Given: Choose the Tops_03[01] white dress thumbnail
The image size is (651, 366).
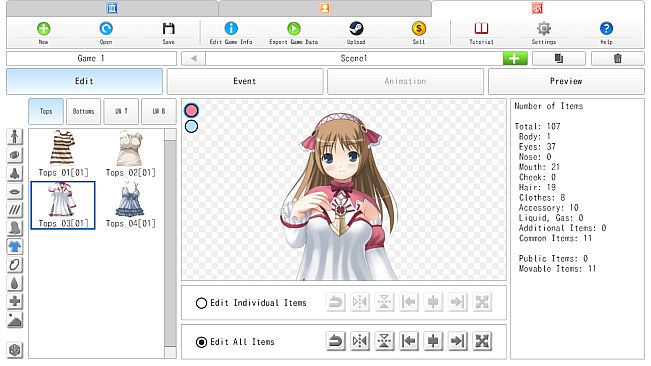Looking at the screenshot, I should point(63,205).
